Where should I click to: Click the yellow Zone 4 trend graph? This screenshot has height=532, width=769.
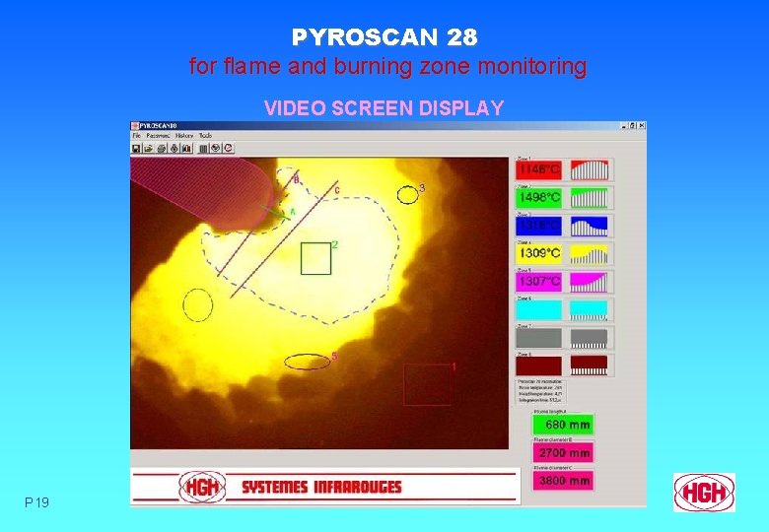[x=589, y=254]
